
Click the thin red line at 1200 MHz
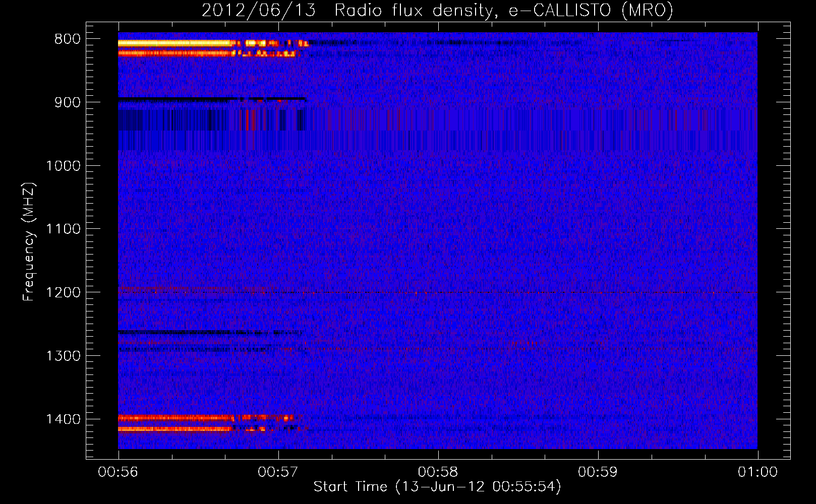pyautogui.click(x=438, y=293)
